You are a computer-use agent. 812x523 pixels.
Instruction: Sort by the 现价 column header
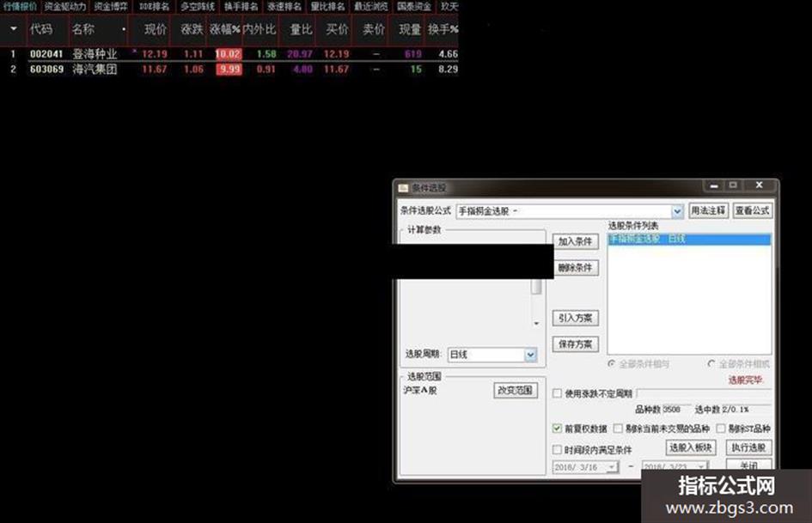point(155,29)
